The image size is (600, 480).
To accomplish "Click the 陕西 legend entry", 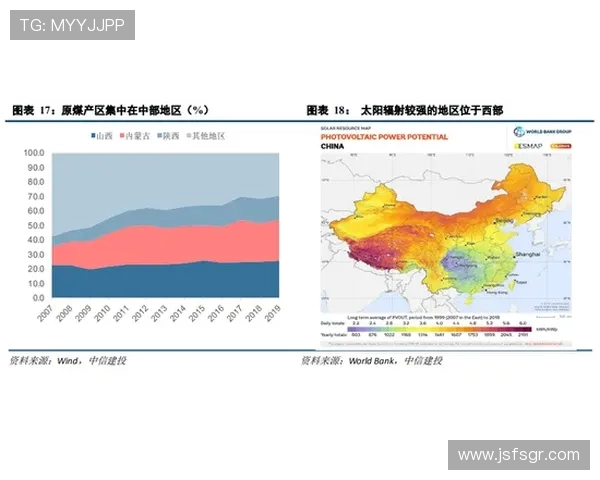I will (x=168, y=136).
